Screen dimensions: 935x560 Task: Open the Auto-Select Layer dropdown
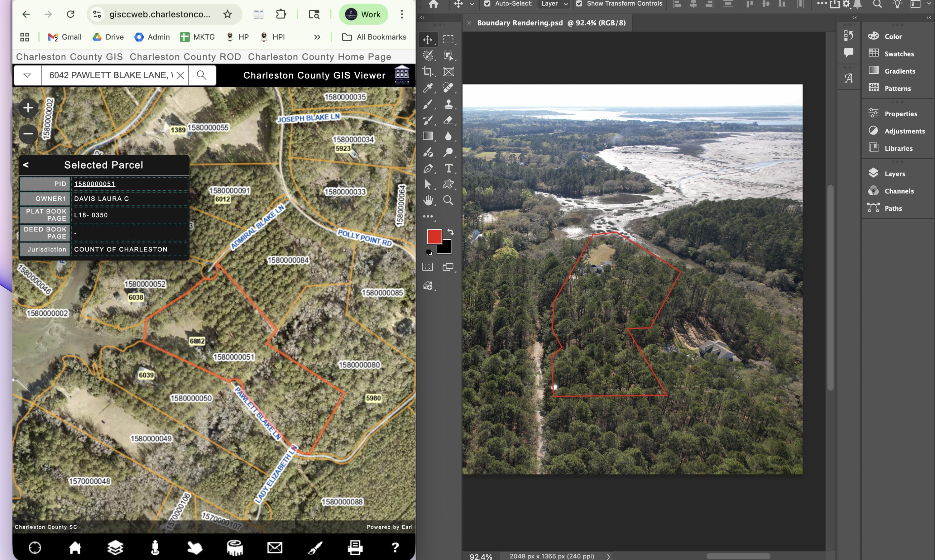tap(554, 4)
